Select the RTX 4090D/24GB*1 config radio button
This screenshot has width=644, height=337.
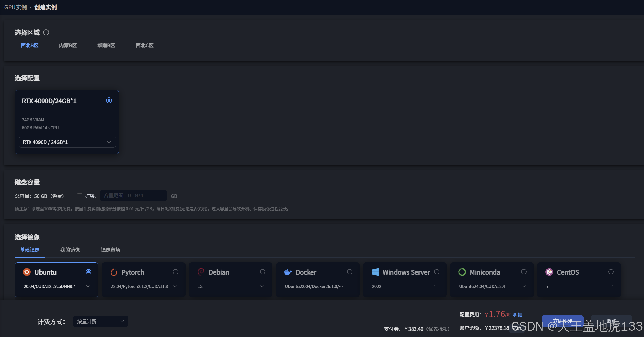(x=109, y=100)
